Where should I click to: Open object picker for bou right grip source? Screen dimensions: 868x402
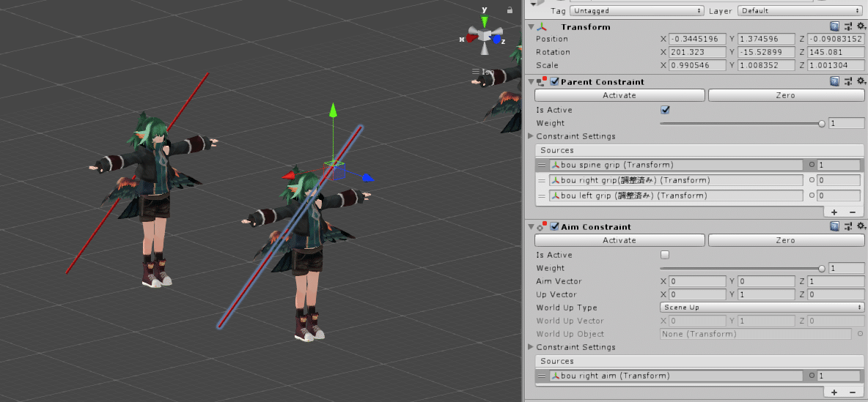[x=812, y=180]
